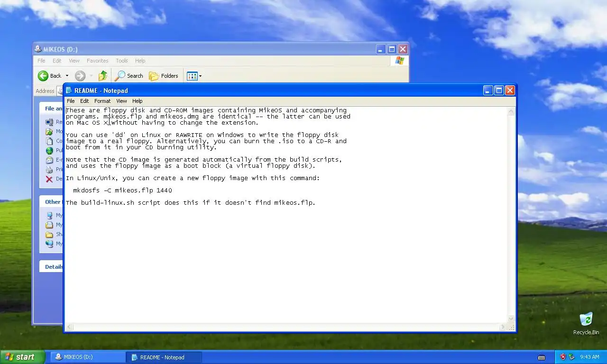This screenshot has width=607, height=364.
Task: Open the Help menu in MIKEOS window
Action: pyautogui.click(x=140, y=61)
